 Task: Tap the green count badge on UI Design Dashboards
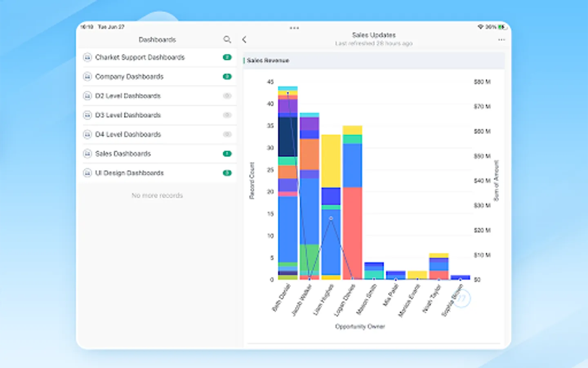[227, 173]
